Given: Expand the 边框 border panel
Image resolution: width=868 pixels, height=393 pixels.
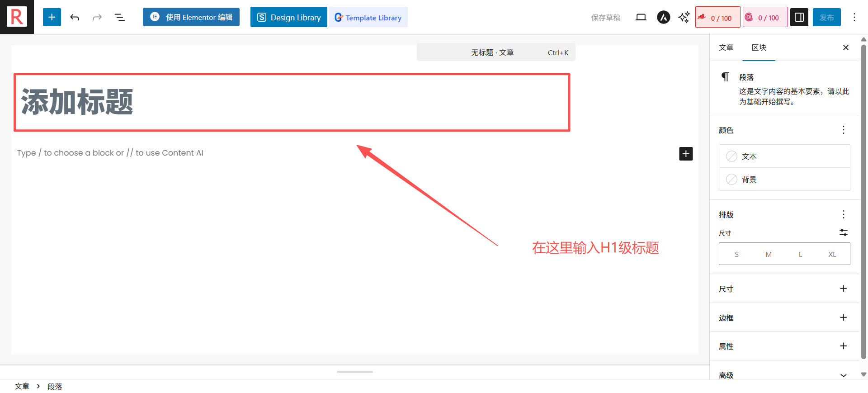Looking at the screenshot, I should (x=843, y=317).
